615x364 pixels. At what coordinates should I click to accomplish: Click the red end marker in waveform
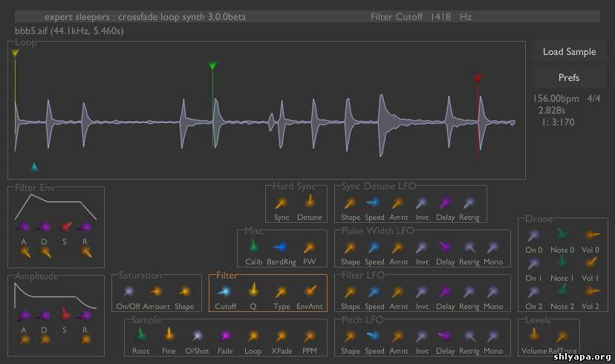click(x=478, y=78)
